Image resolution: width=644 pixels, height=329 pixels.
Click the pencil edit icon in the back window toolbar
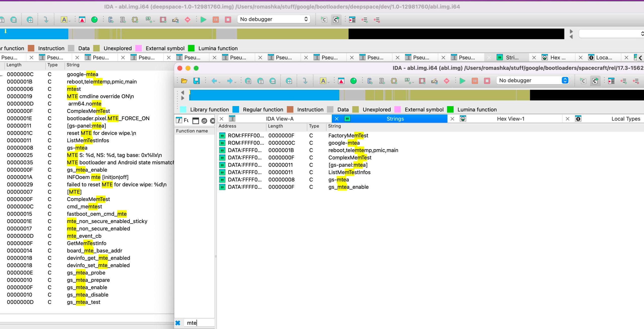pos(175,19)
